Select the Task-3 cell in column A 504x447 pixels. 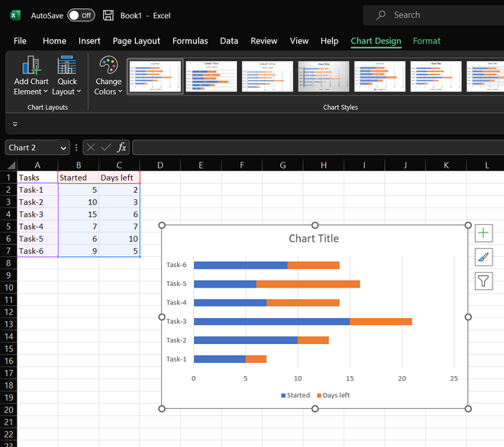(x=37, y=214)
